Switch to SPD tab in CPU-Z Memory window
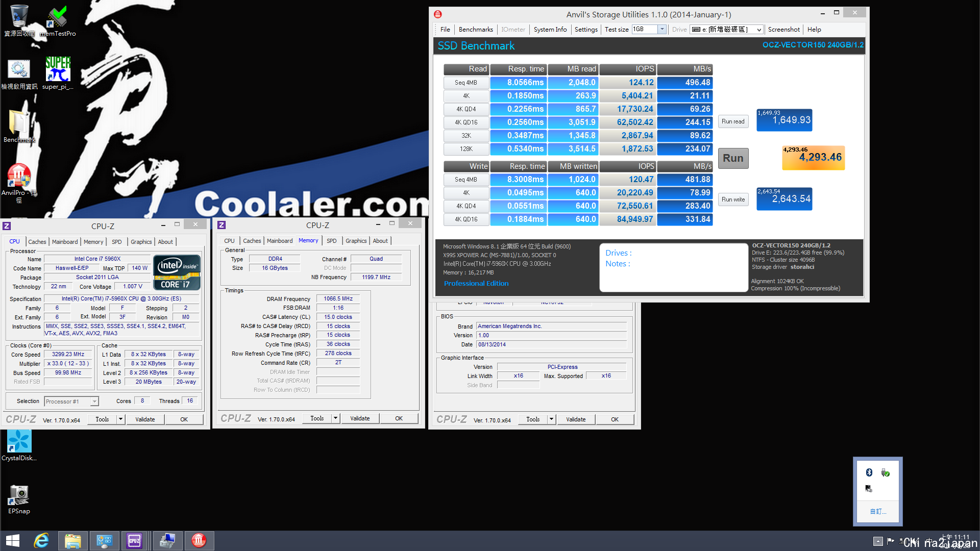Viewport: 980px width, 551px height. coord(332,241)
